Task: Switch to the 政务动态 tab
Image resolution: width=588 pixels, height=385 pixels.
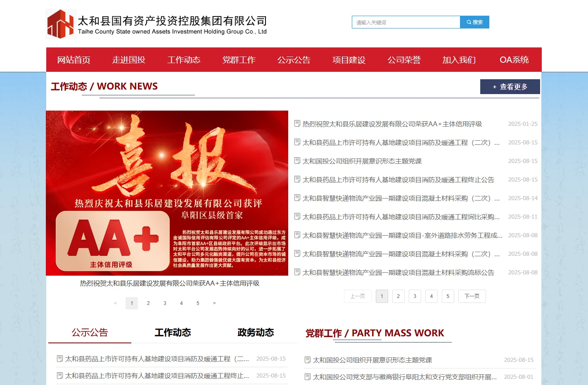Action: point(256,333)
